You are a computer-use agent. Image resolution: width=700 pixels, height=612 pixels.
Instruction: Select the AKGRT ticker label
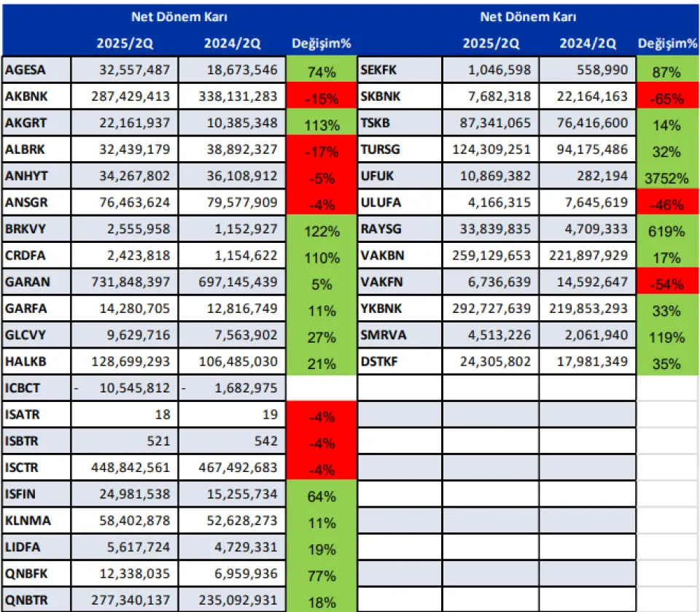26,123
